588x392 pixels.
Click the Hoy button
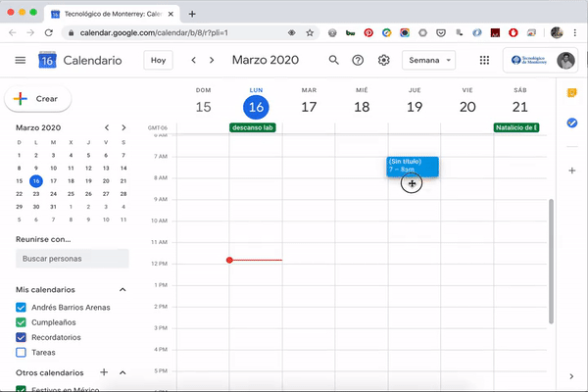point(158,60)
